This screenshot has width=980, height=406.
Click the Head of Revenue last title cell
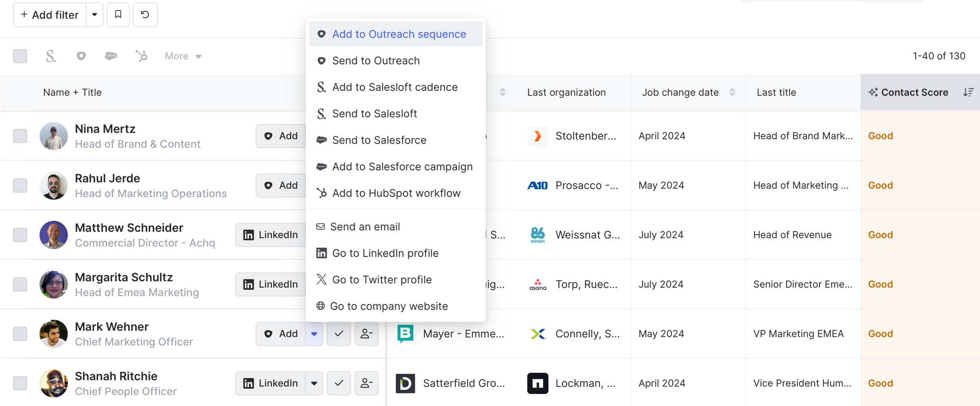792,235
